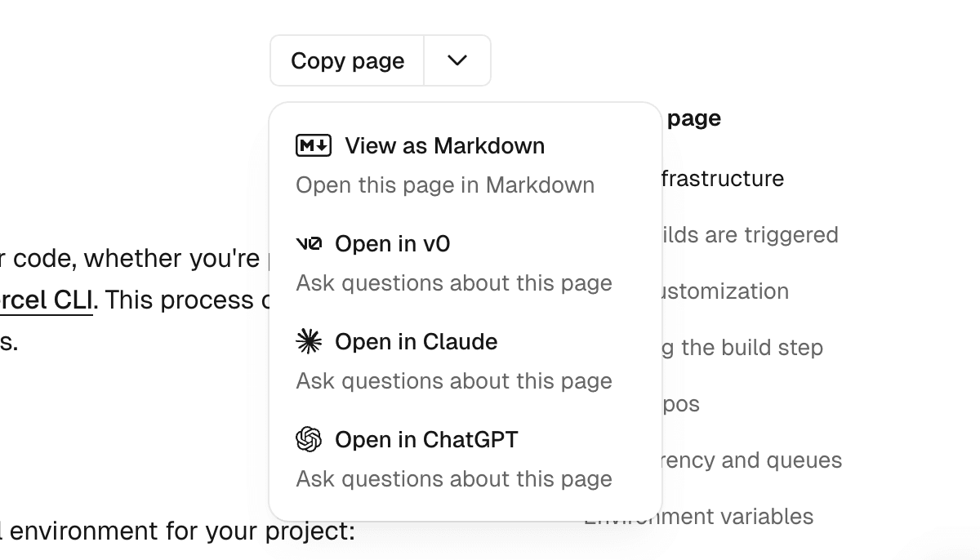Select the Open in Claude label
Image resolution: width=980 pixels, height=560 pixels.
pos(416,341)
